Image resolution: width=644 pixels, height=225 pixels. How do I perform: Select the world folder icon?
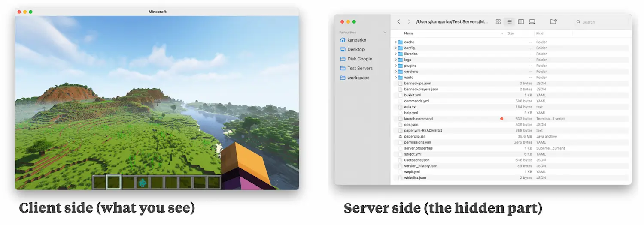pos(401,78)
